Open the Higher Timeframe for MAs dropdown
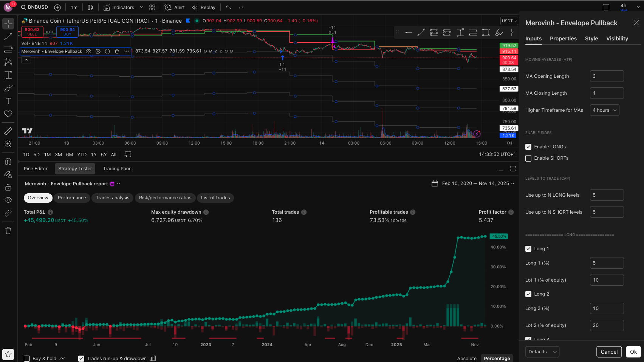The height and width of the screenshot is (362, 644). [x=604, y=110]
